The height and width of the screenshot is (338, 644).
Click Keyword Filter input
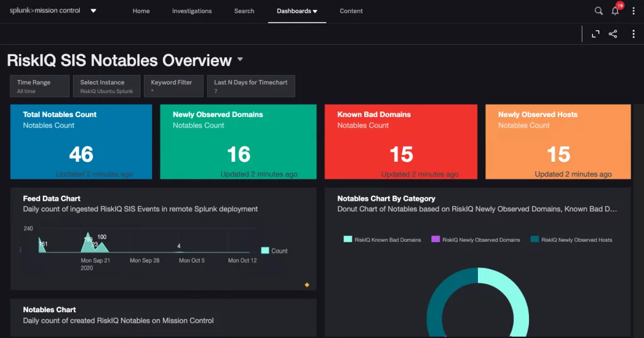click(x=174, y=86)
